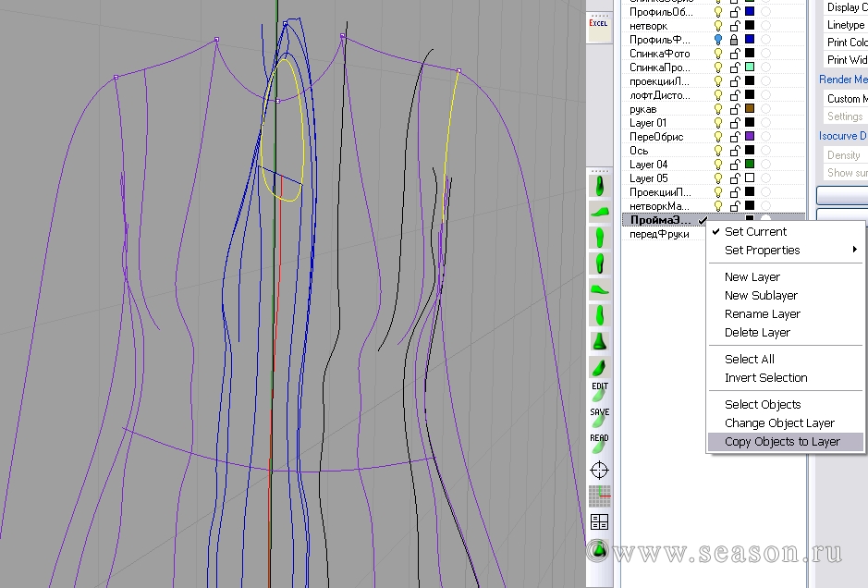The image size is (868, 588).
Task: Toggle the lock on Layer 04
Action: click(735, 165)
